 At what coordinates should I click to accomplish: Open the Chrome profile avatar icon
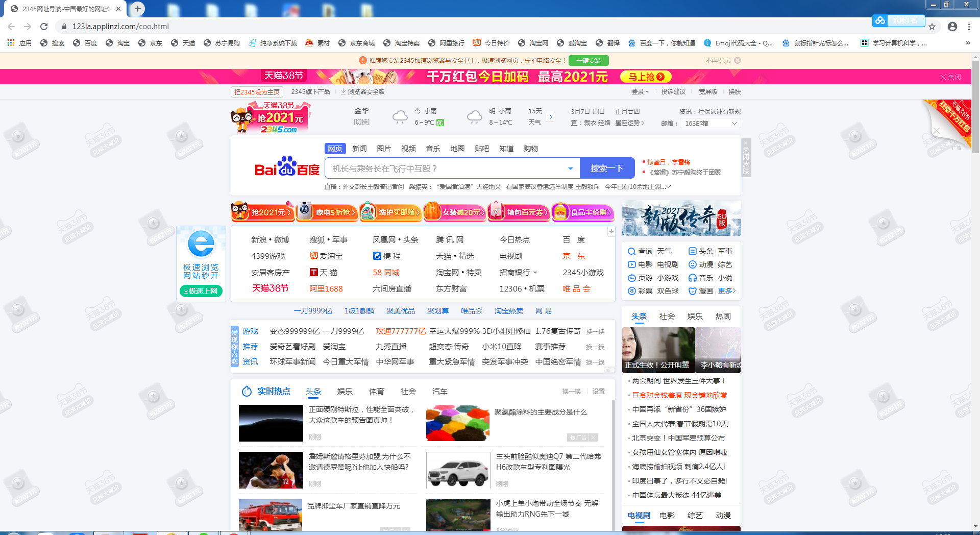point(952,27)
